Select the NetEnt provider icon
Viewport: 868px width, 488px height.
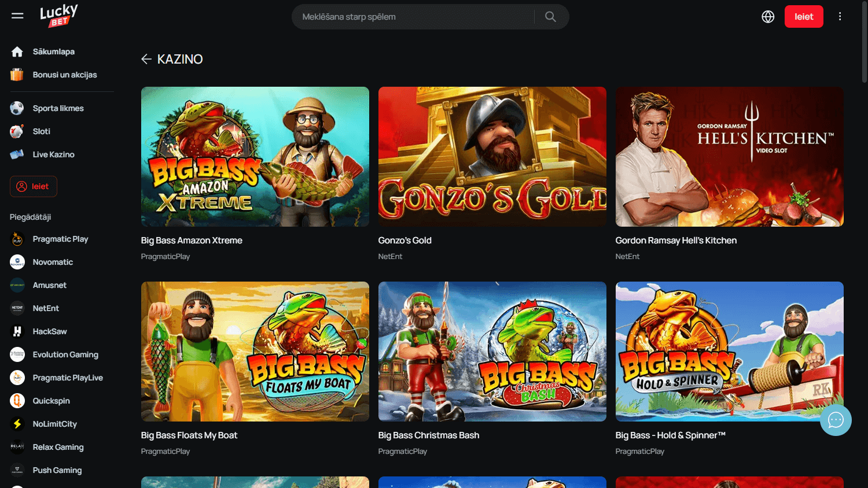point(17,308)
